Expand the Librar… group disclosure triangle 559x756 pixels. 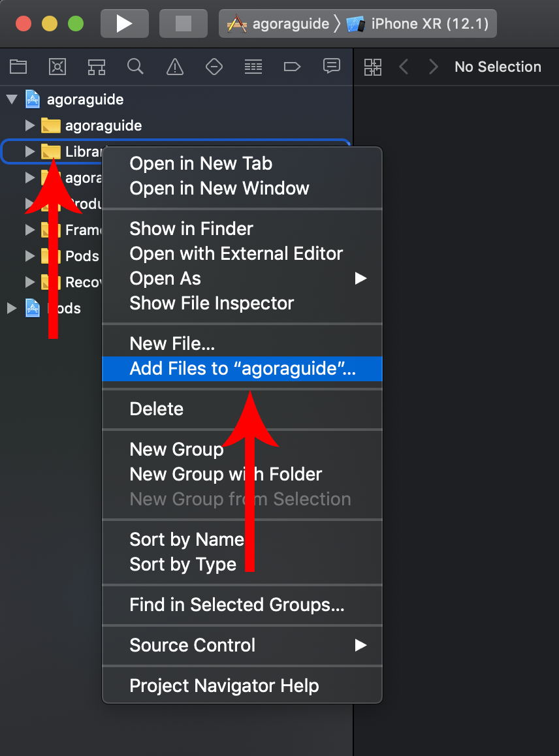(x=30, y=151)
